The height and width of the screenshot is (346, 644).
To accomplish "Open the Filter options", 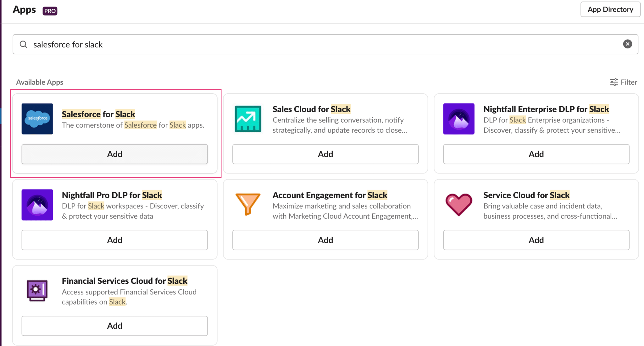I will [623, 82].
